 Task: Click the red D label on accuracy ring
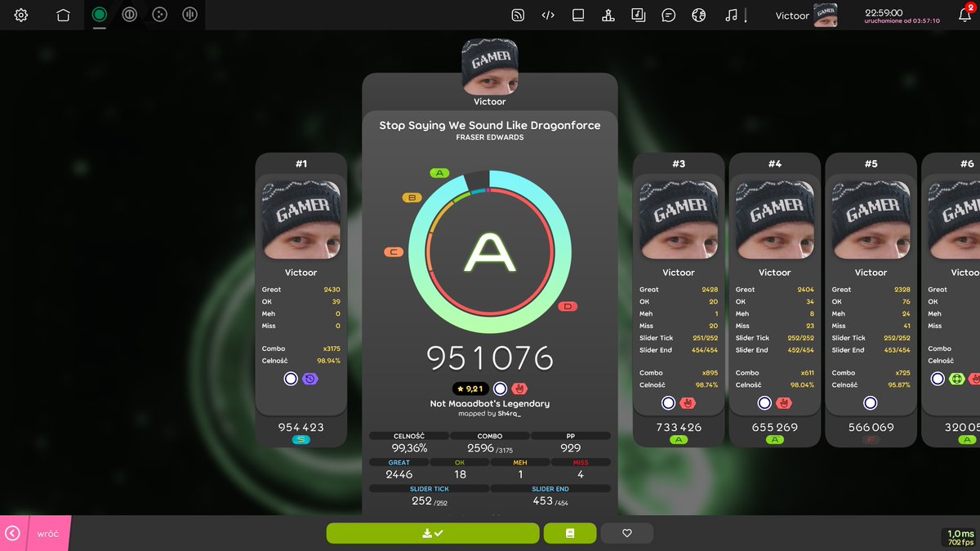568,306
